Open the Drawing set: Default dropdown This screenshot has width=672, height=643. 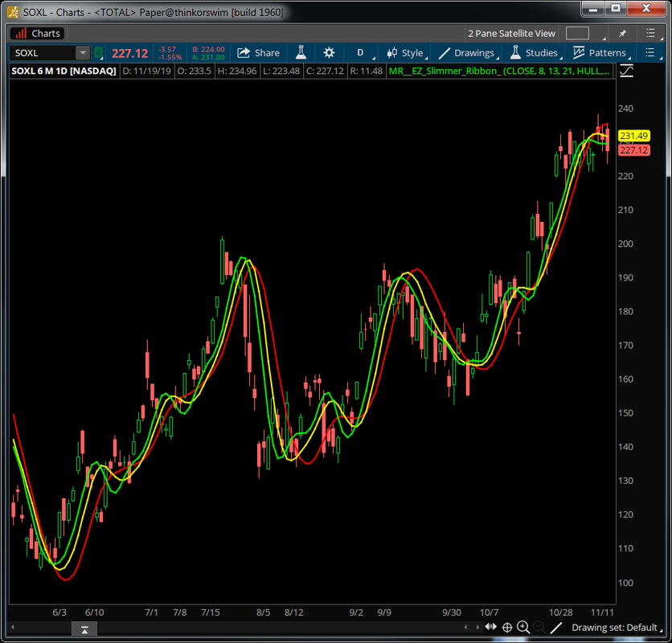(617, 628)
